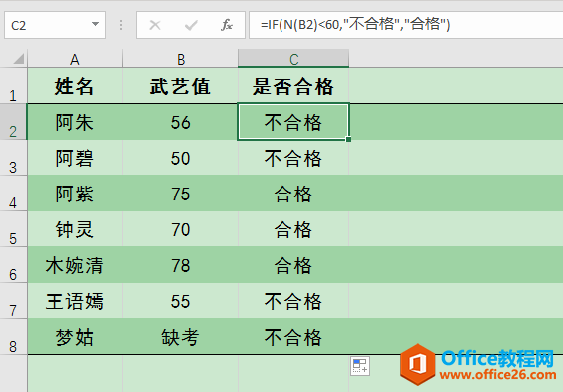Select the cell containing 王语嫣

[x=75, y=301]
